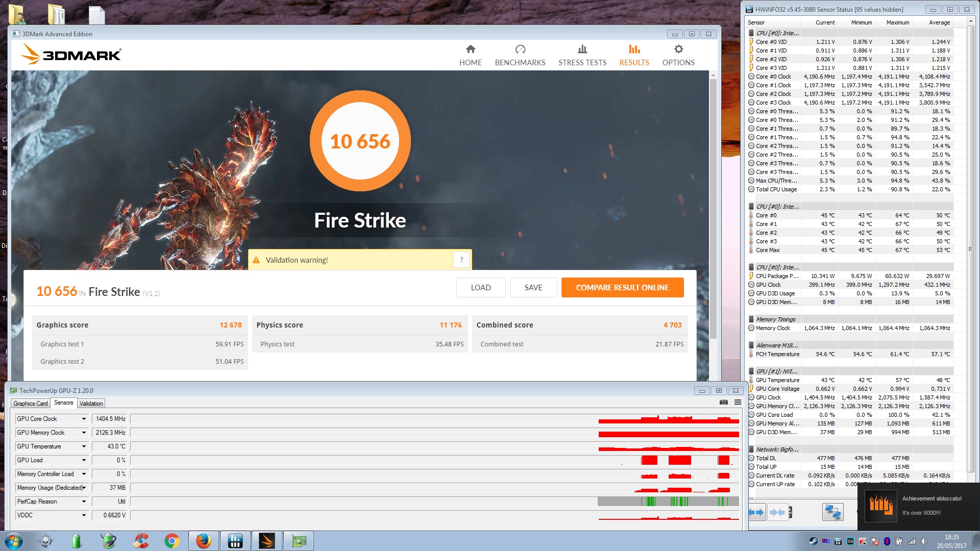Click HWiNFO Current column header

819,22
